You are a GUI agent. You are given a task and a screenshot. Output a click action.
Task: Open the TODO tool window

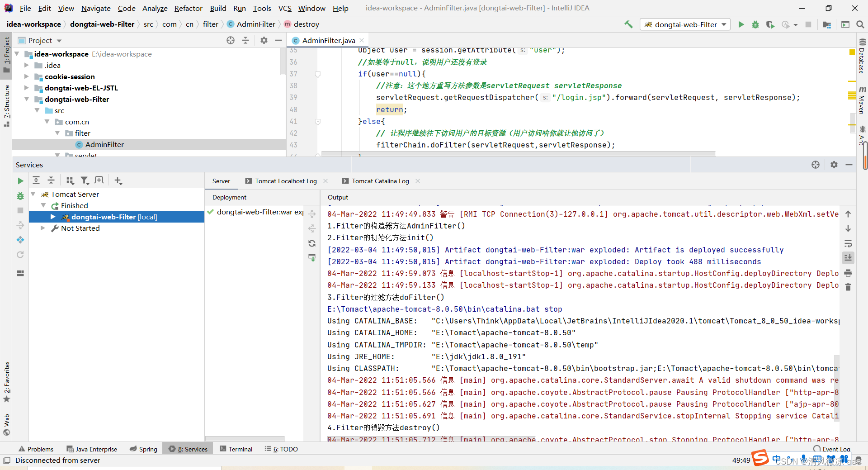point(281,449)
